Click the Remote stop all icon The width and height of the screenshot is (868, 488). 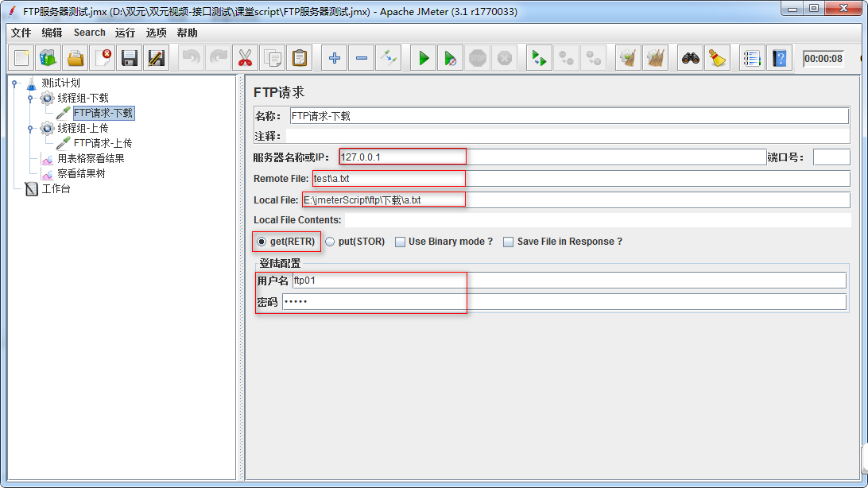point(566,58)
